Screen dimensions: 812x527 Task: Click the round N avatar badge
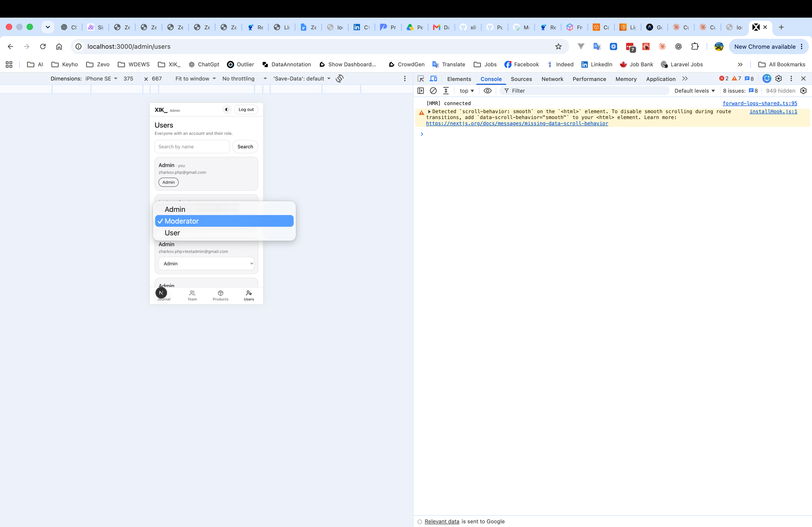pos(161,293)
